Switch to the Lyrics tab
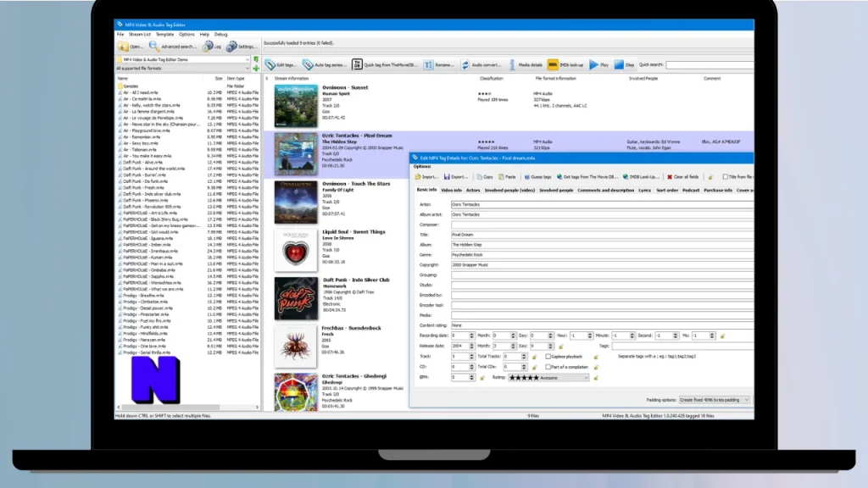Image resolution: width=868 pixels, height=488 pixels. (644, 191)
